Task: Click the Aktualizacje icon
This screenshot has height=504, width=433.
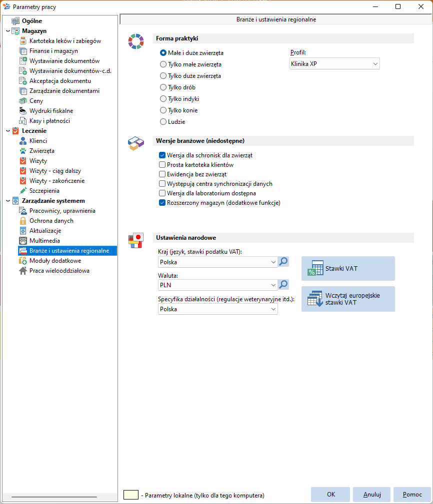Action: [x=23, y=231]
